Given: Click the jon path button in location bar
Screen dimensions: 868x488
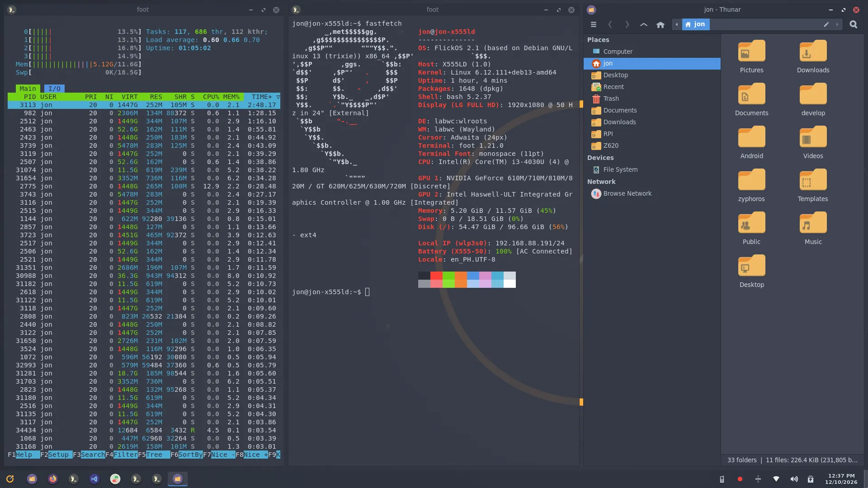Looking at the screenshot, I should point(696,24).
